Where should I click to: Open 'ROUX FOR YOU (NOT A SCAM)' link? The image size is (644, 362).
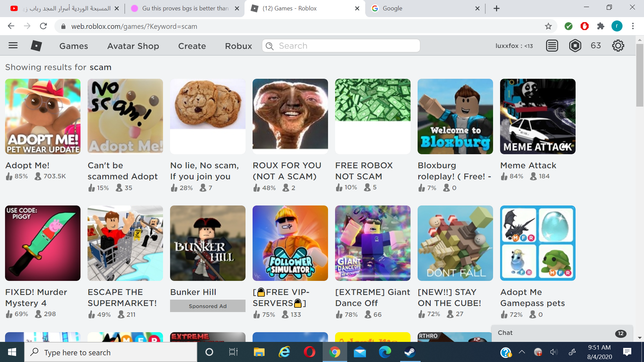(x=287, y=171)
